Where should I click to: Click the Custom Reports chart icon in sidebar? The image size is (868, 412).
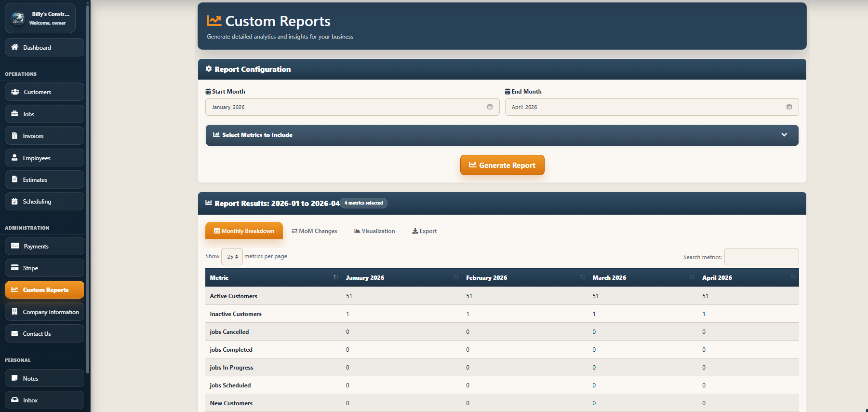(x=14, y=289)
